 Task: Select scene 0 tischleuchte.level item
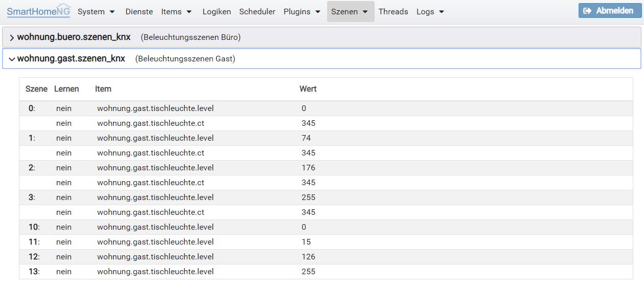click(155, 108)
